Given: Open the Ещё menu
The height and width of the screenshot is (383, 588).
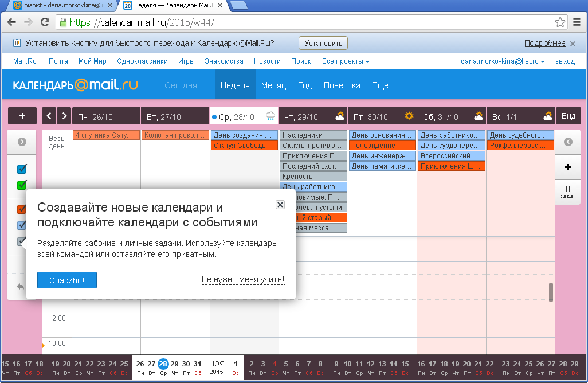Looking at the screenshot, I should (380, 85).
